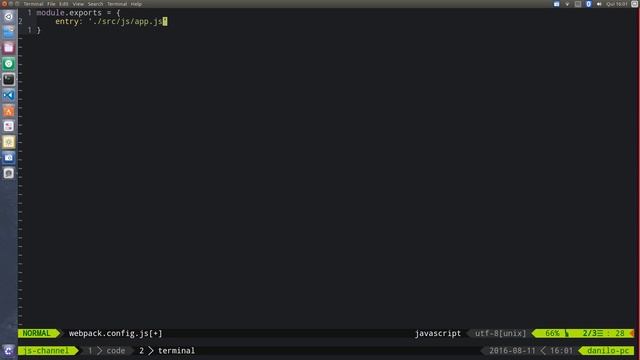Screen dimensions: 640x360
Task: Launch the Files manager from dock
Action: [x=9, y=32]
